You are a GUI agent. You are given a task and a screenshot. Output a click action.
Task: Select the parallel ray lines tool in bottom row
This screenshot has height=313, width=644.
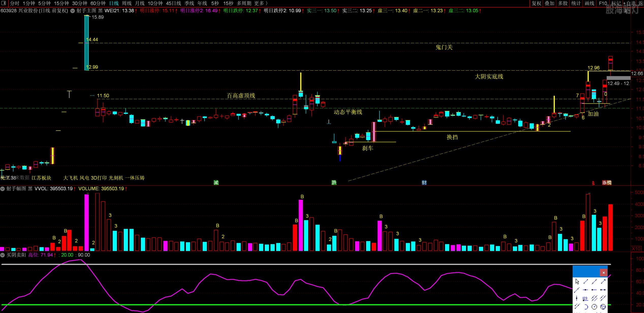[x=577, y=307]
